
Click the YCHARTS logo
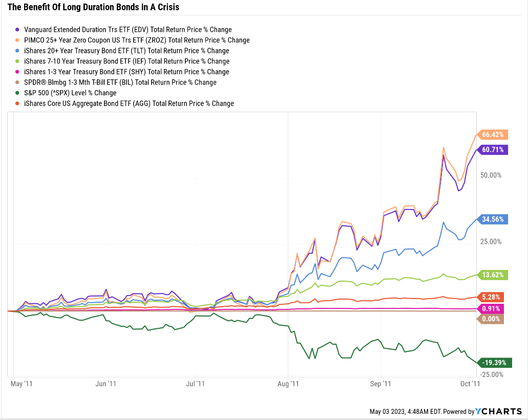(x=499, y=411)
